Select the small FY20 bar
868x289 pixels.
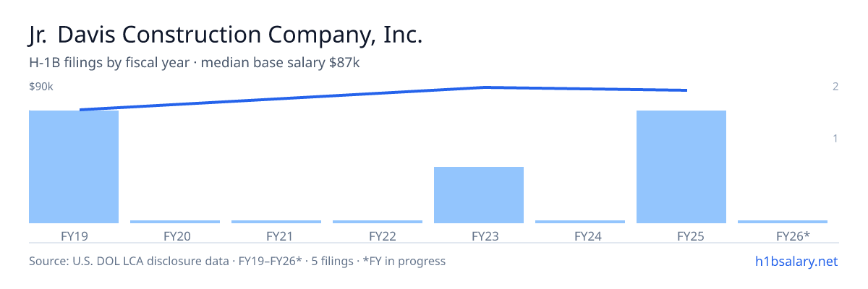(x=175, y=222)
